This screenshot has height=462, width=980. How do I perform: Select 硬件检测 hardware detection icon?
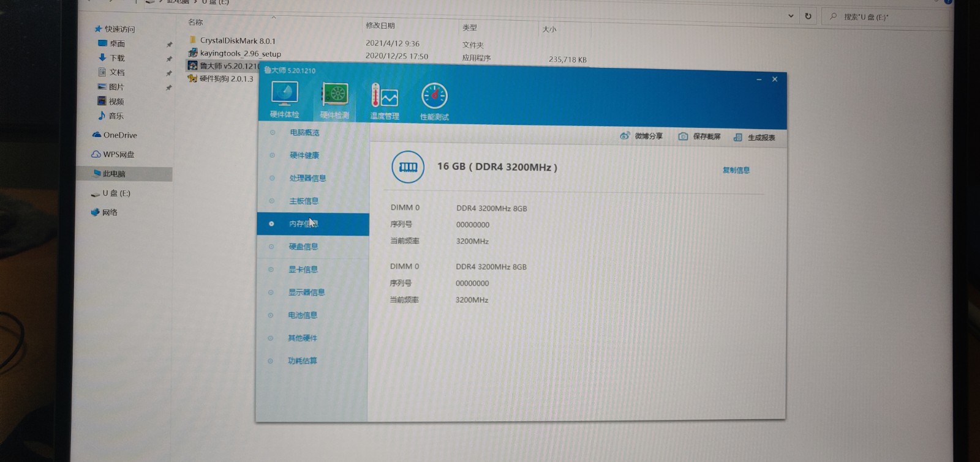pyautogui.click(x=334, y=100)
